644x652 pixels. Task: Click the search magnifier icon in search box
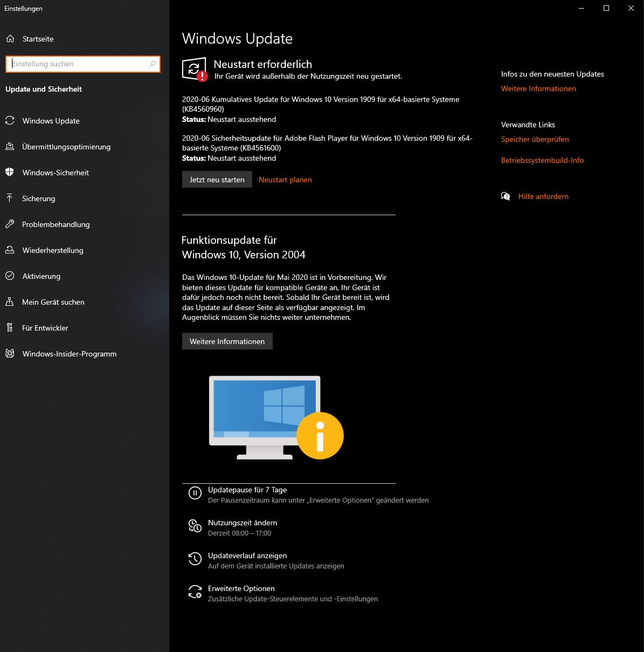tap(153, 64)
